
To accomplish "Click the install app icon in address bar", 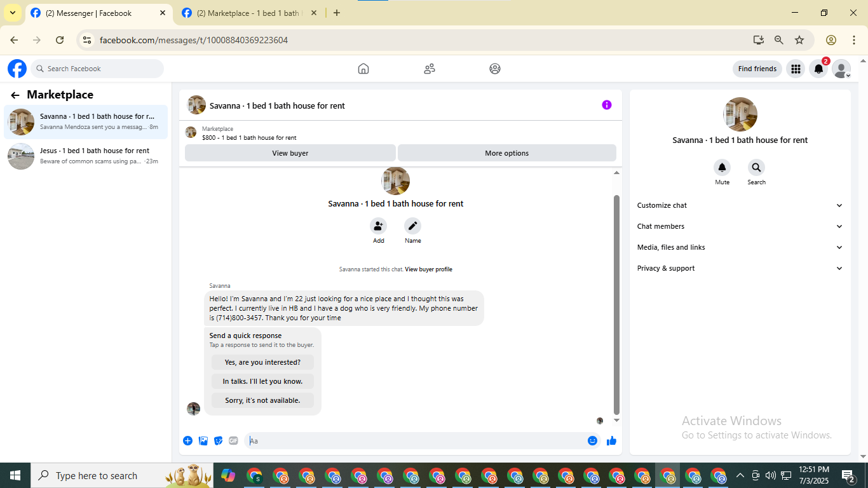I will 759,40.
